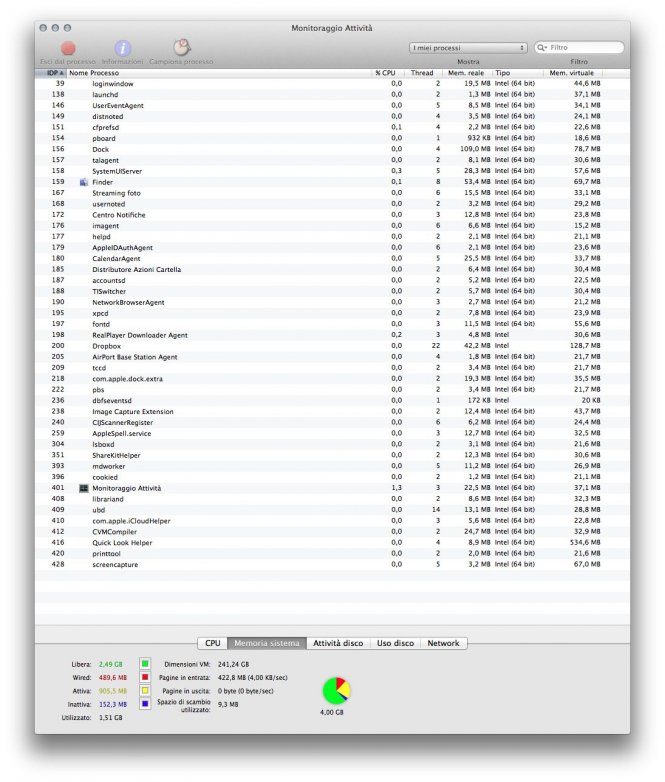665x782 pixels.
Task: Select the printtool process row
Action: click(332, 555)
